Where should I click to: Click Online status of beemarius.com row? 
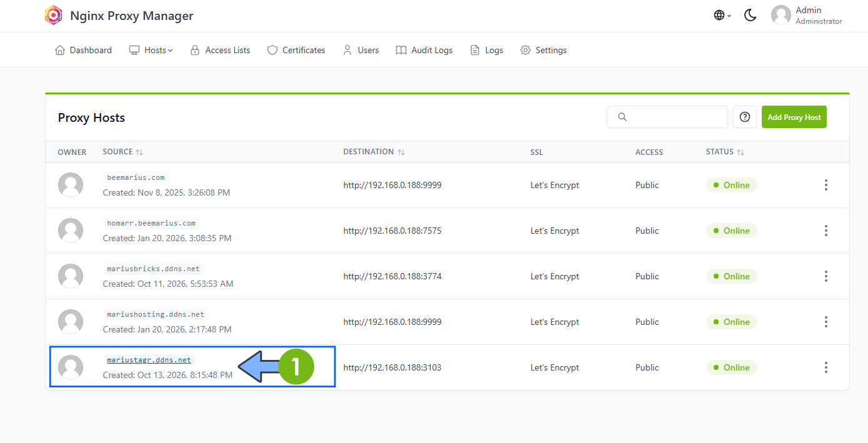click(x=731, y=185)
